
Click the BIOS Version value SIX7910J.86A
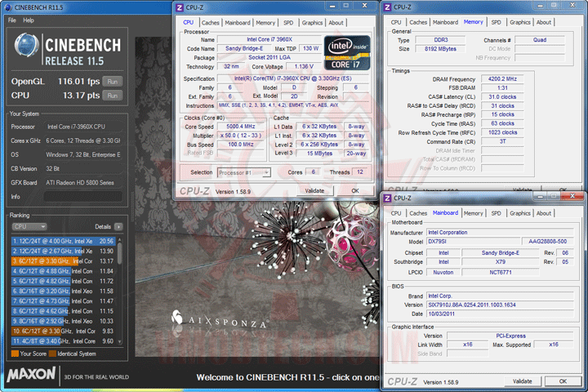coord(501,305)
